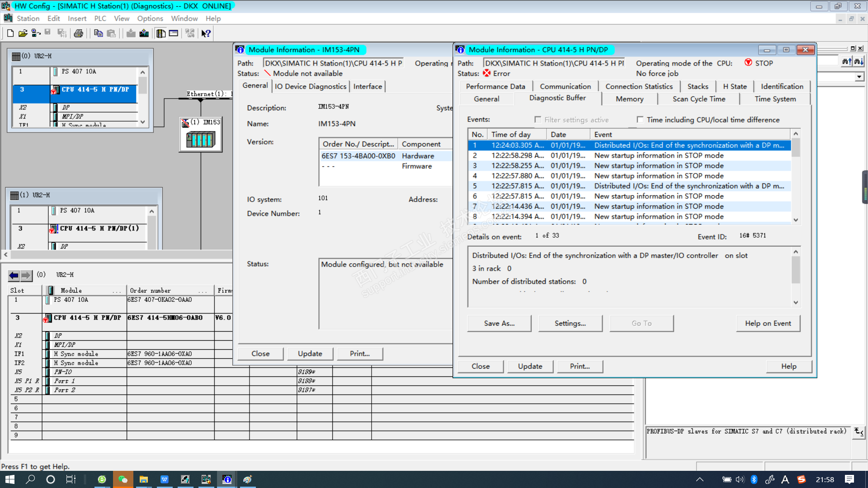Click Upload to programming device icon
This screenshot has height=488, width=868.
point(144,33)
